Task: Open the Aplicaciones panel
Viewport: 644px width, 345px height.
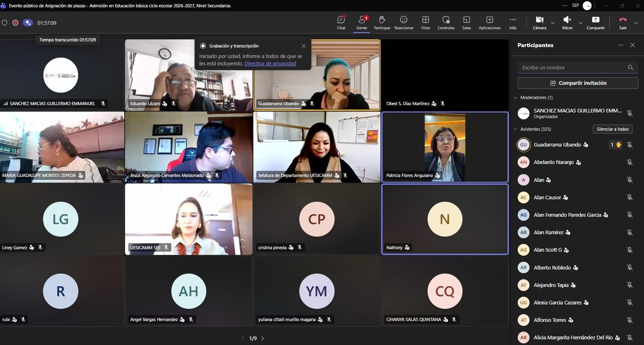Action: click(490, 23)
